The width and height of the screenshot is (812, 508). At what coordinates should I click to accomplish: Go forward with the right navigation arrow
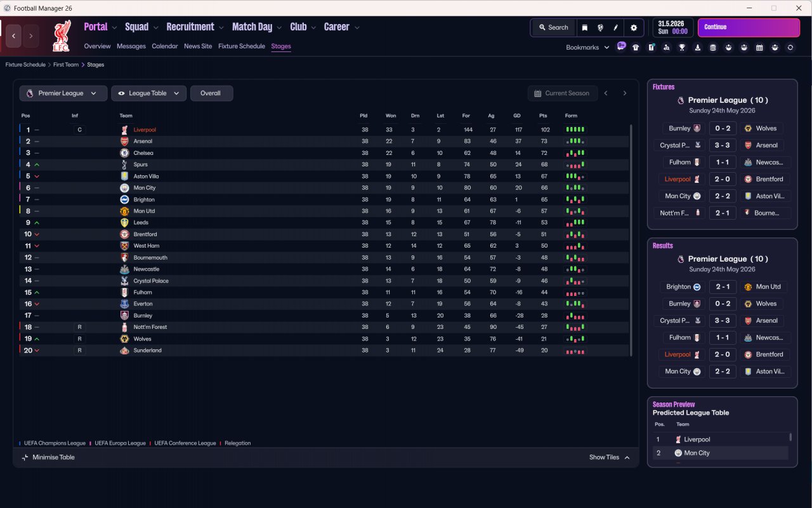coord(30,36)
